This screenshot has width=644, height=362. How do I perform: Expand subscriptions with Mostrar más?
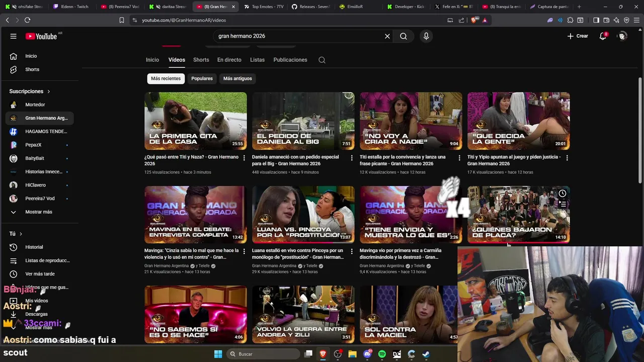[x=39, y=212]
